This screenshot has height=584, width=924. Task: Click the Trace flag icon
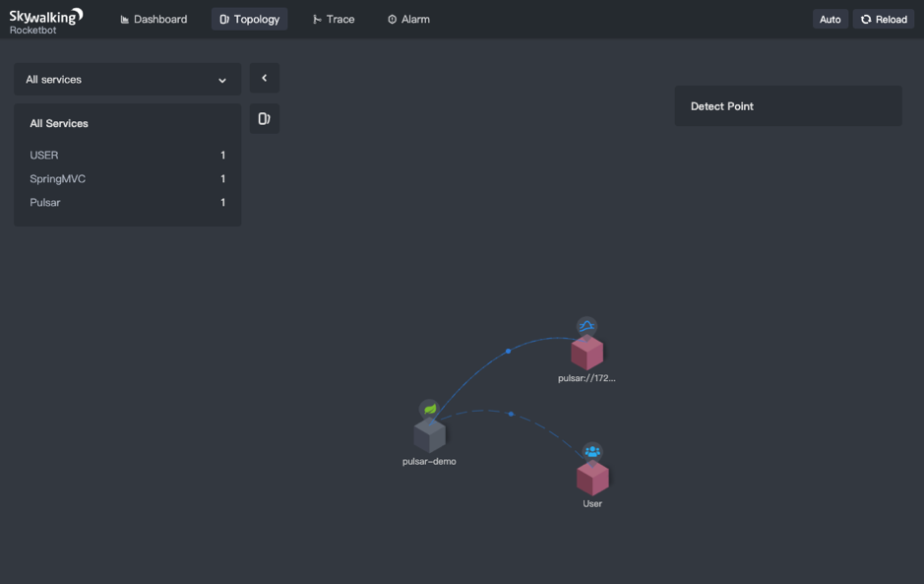click(x=316, y=18)
